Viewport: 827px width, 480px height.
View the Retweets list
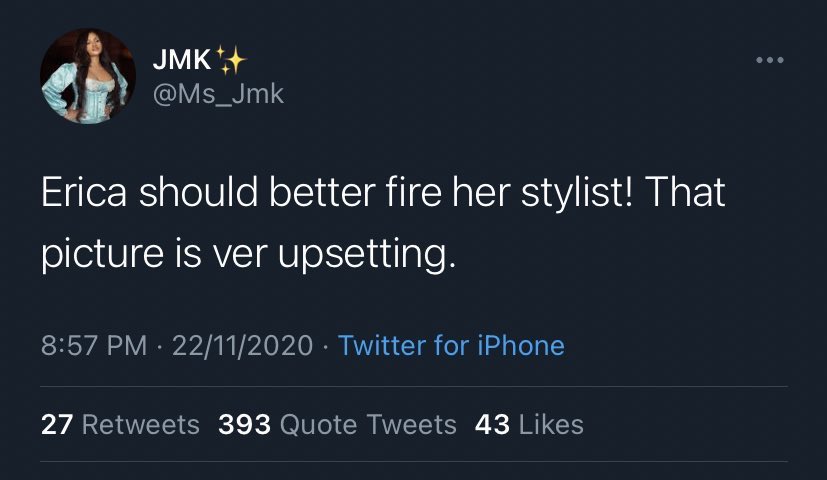(x=140, y=424)
